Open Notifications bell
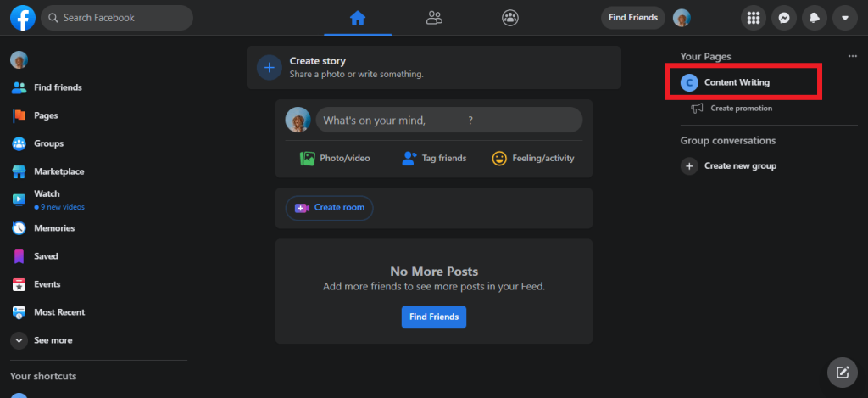This screenshot has height=398, width=868. 815,18
